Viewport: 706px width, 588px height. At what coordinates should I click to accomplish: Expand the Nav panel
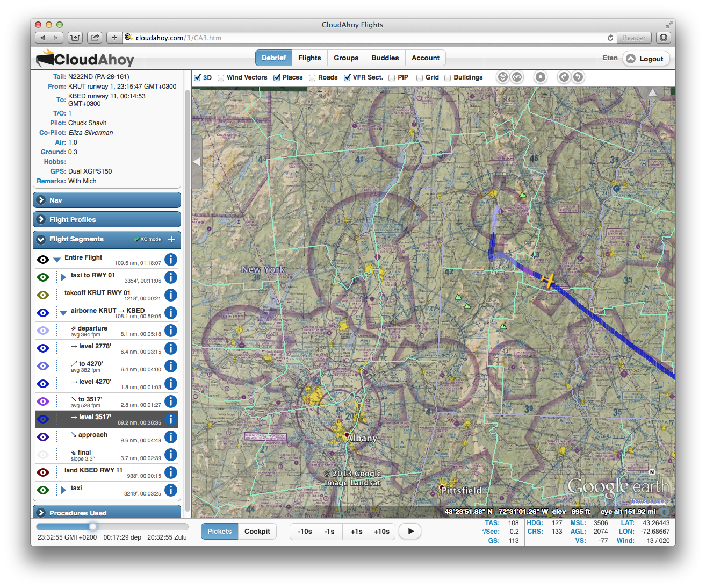point(107,200)
